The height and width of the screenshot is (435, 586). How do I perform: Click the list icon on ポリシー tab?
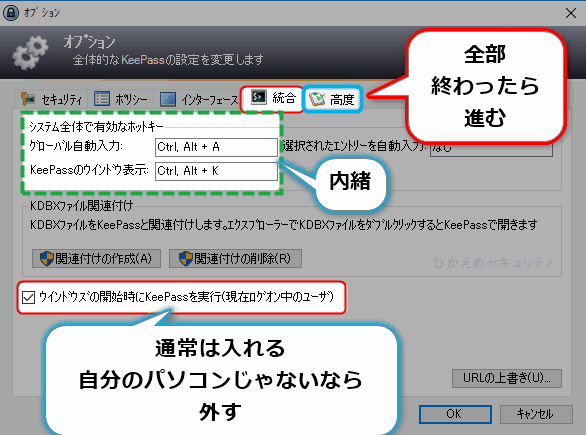click(x=102, y=99)
